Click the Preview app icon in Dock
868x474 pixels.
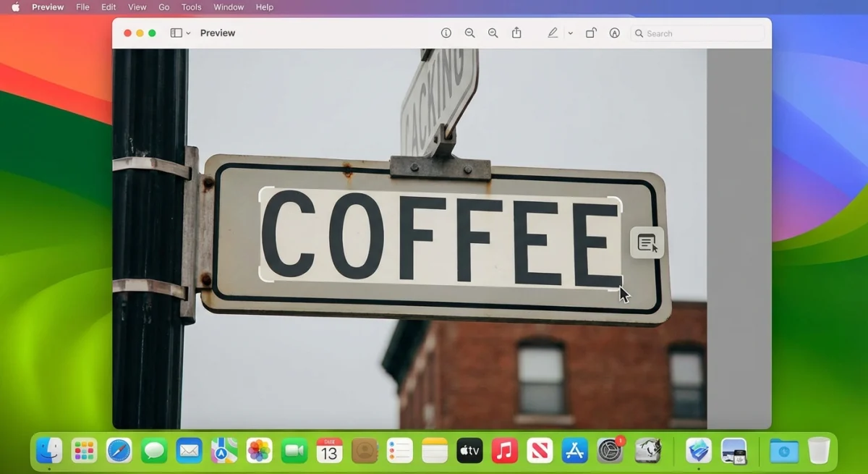[x=734, y=451]
